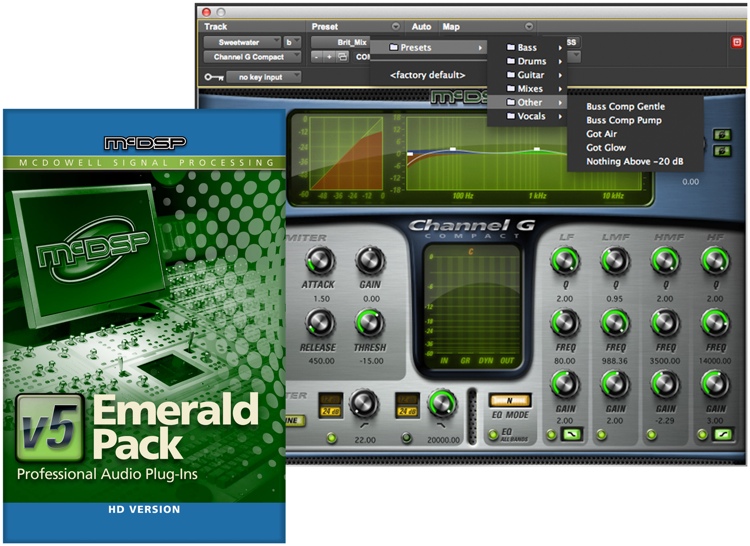Click the preset compare copy icon
The image size is (750, 546).
point(342,58)
